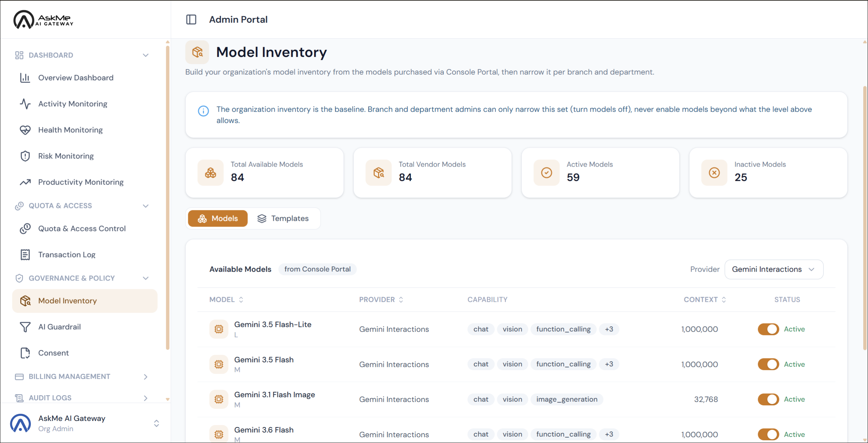Click function_calling tag on Gemini 3.5 Flash-Lite

pos(563,329)
